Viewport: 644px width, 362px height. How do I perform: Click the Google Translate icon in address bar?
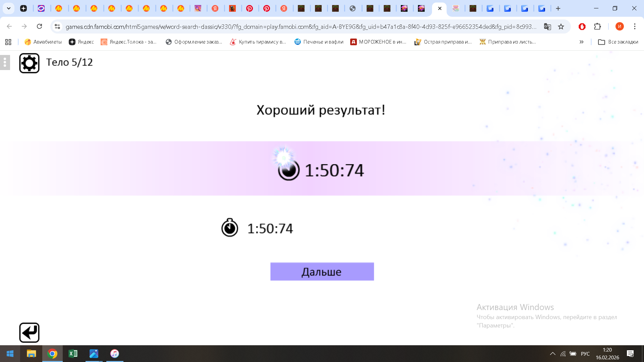click(x=547, y=26)
